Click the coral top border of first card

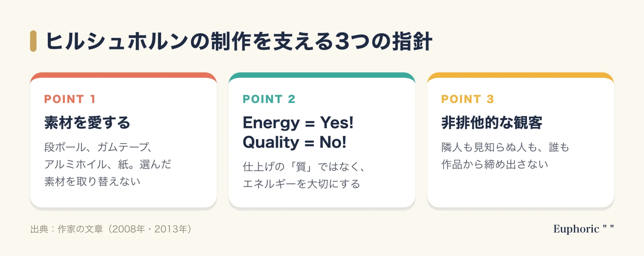(x=123, y=75)
